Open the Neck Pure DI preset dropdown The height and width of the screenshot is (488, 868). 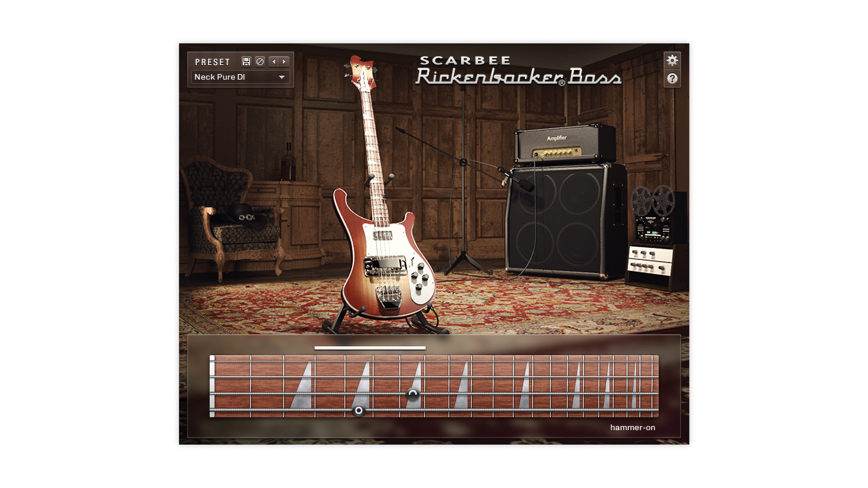[x=240, y=77]
